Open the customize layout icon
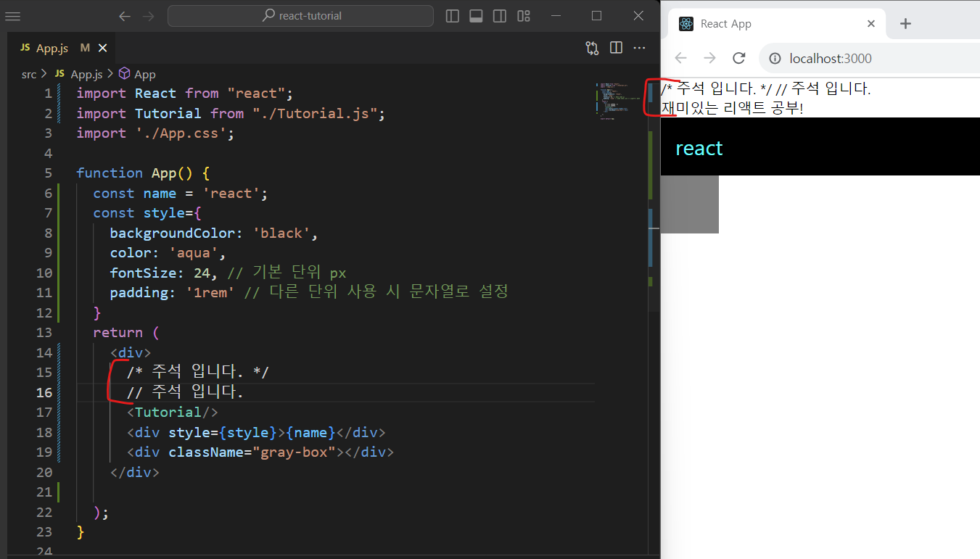 pyautogui.click(x=524, y=16)
